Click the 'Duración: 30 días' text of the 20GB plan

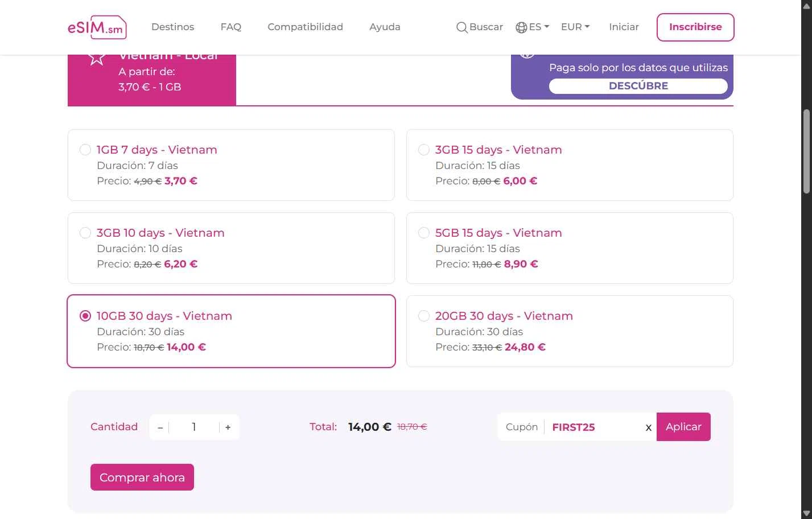tap(479, 332)
